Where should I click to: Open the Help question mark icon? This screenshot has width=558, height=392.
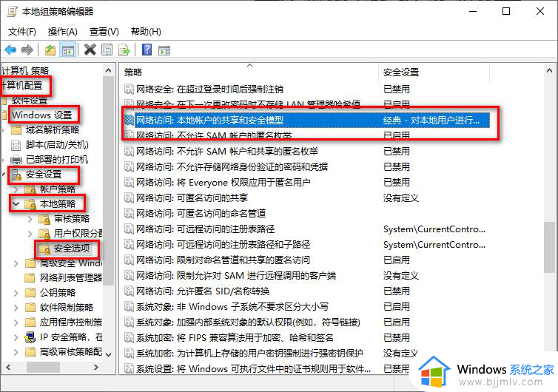[147, 50]
